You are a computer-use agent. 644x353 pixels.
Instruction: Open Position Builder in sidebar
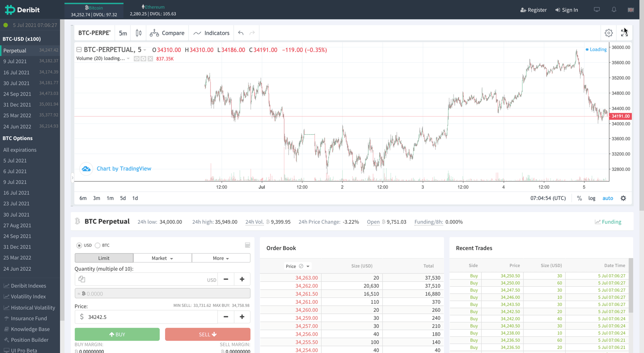click(x=26, y=340)
